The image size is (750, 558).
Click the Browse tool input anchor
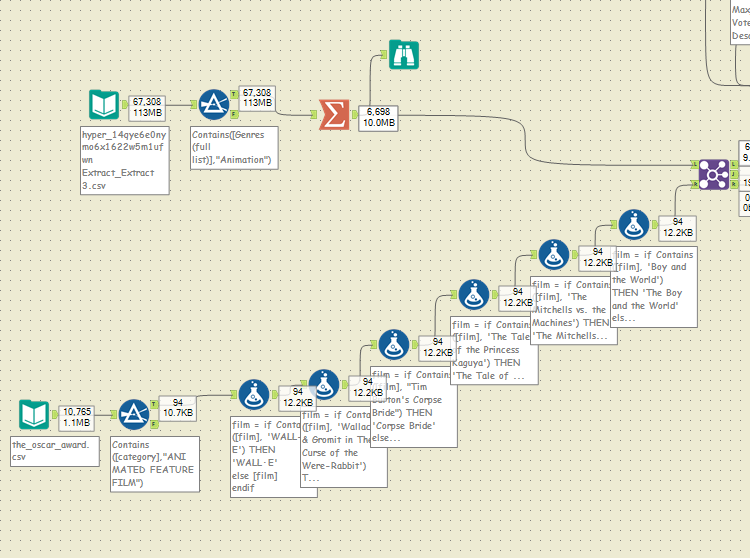(384, 55)
